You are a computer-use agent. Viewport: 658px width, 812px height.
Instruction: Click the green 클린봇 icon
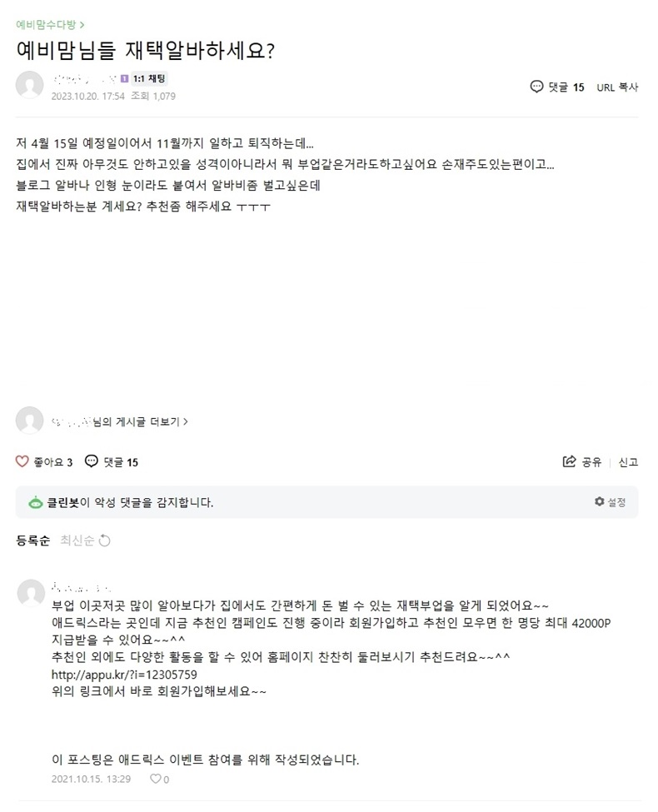pyautogui.click(x=36, y=503)
